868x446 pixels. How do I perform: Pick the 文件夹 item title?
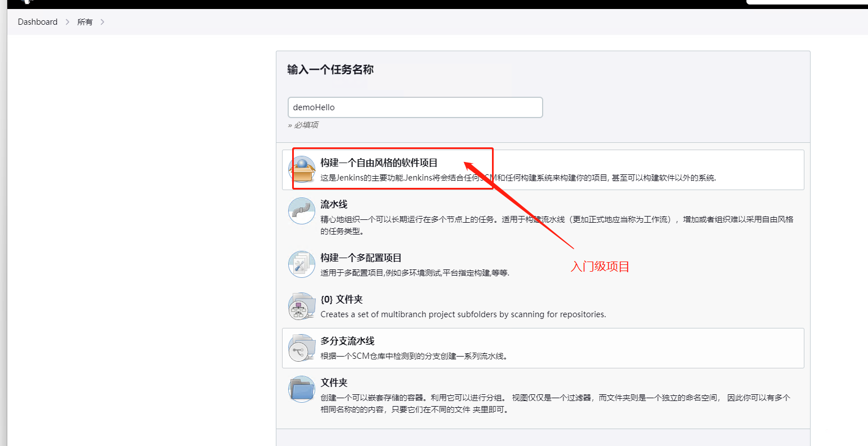[334, 382]
